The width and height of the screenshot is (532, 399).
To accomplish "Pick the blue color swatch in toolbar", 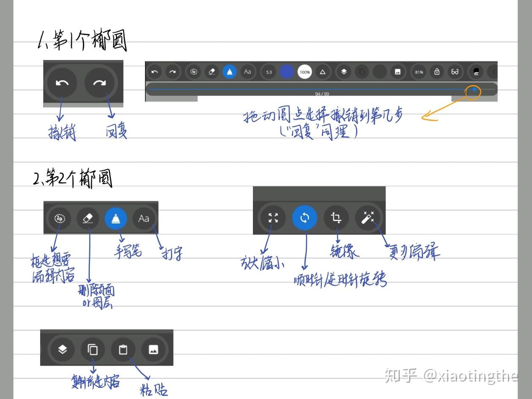I will [x=287, y=72].
